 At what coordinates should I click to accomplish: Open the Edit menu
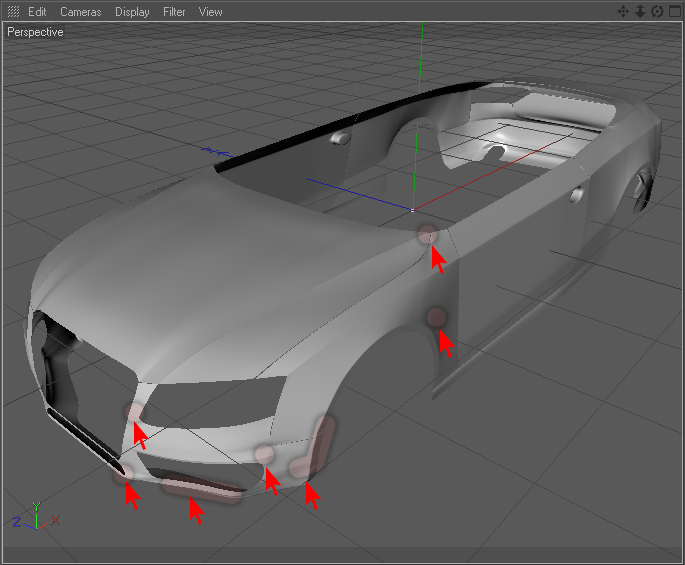click(x=37, y=12)
